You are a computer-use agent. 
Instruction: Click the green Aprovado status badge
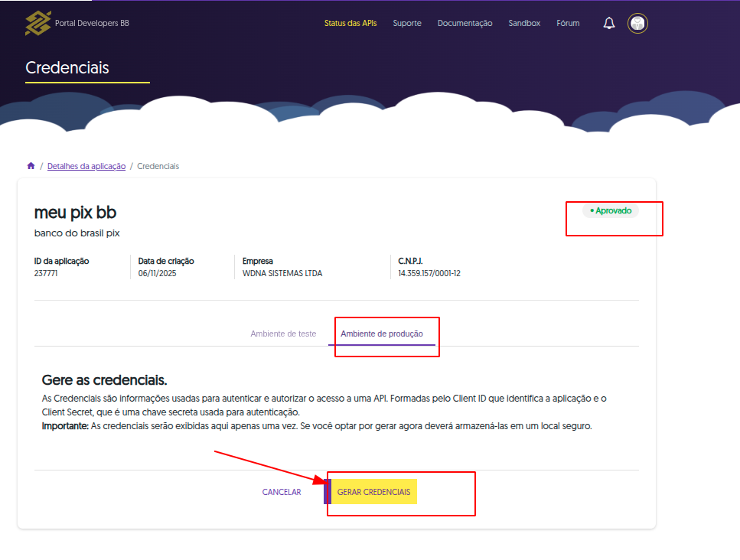(x=611, y=210)
